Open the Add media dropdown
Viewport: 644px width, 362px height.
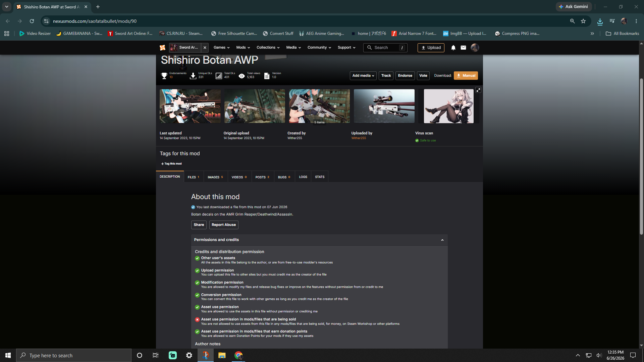[363, 76]
